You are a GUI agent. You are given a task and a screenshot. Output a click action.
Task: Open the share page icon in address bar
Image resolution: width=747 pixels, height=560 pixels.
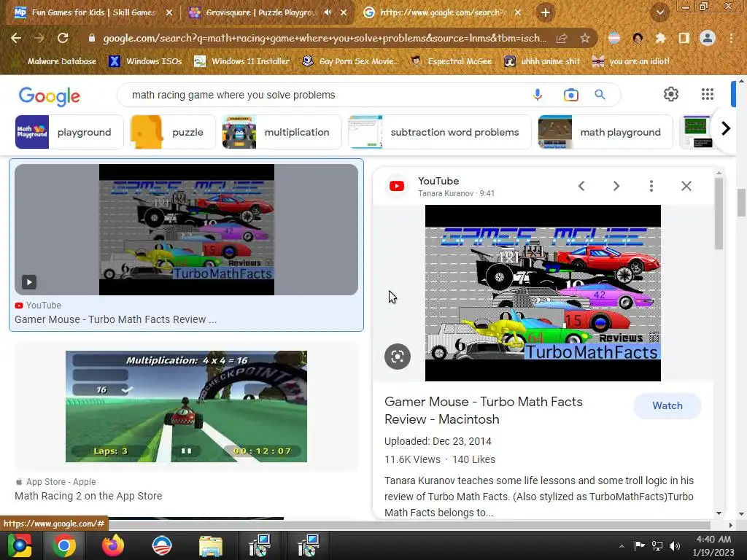562,38
